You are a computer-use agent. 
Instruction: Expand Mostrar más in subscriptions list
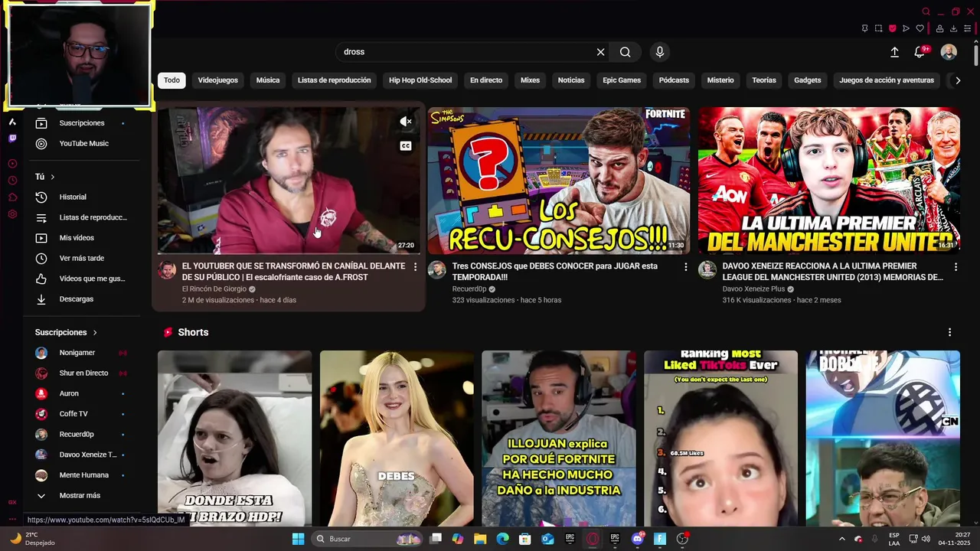pos(80,496)
